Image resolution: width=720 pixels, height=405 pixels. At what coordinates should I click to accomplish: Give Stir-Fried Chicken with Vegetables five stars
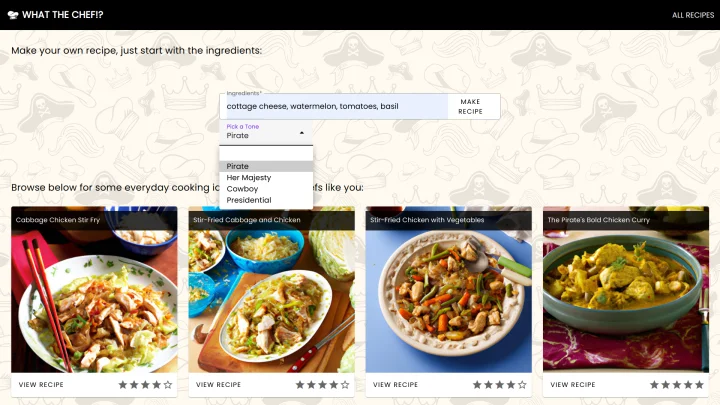pyautogui.click(x=522, y=385)
